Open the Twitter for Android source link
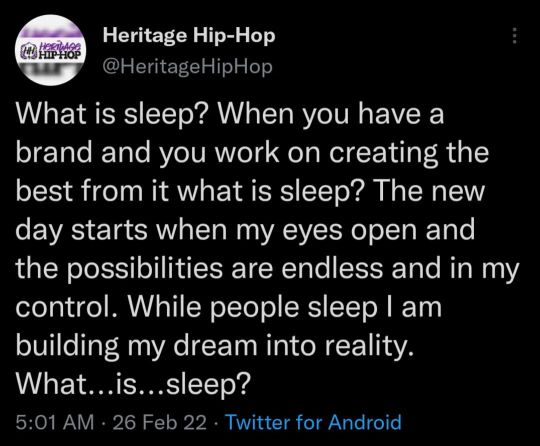540x446 pixels. (x=313, y=422)
